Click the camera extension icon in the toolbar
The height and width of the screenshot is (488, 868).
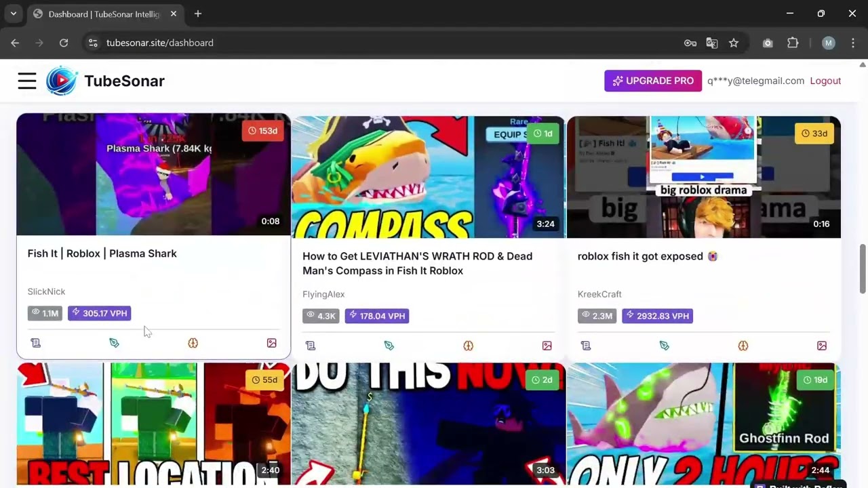pos(768,43)
